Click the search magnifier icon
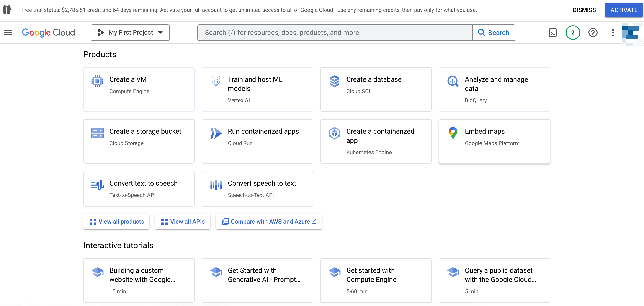This screenshot has height=306, width=644. [482, 33]
